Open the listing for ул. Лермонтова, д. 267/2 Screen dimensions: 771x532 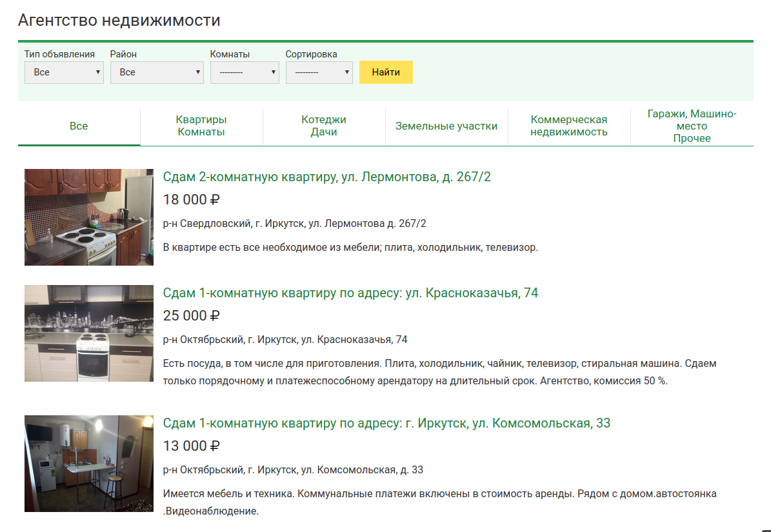pyautogui.click(x=326, y=177)
